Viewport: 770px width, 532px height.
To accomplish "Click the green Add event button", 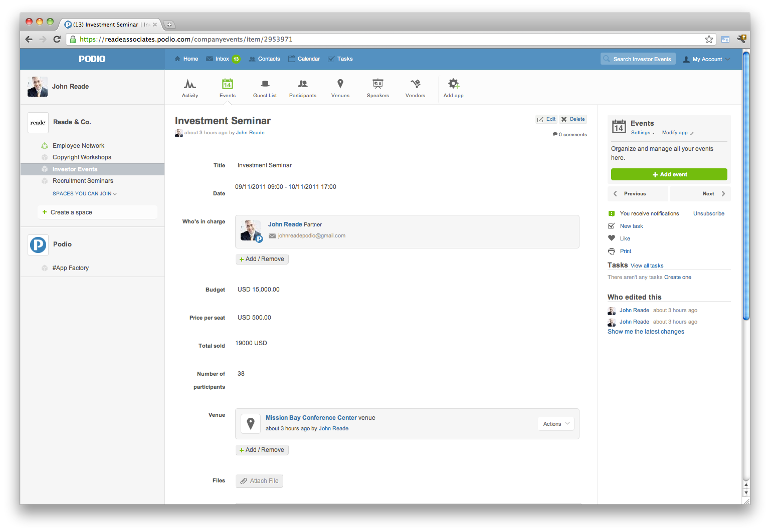I will (669, 174).
